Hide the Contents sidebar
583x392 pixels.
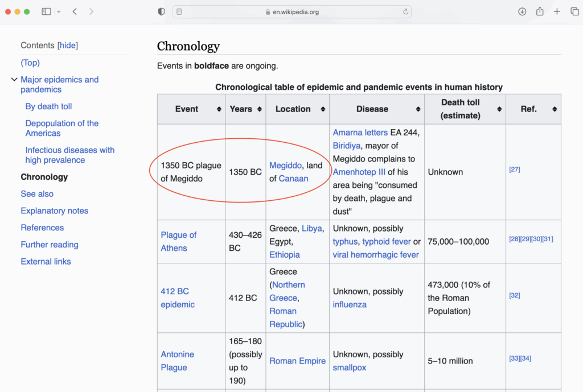(x=68, y=46)
